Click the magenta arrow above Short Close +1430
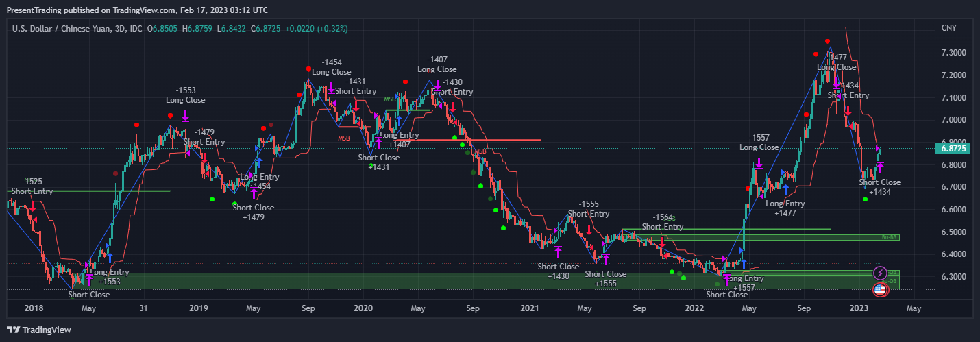The height and width of the screenshot is (342, 980). (558, 252)
